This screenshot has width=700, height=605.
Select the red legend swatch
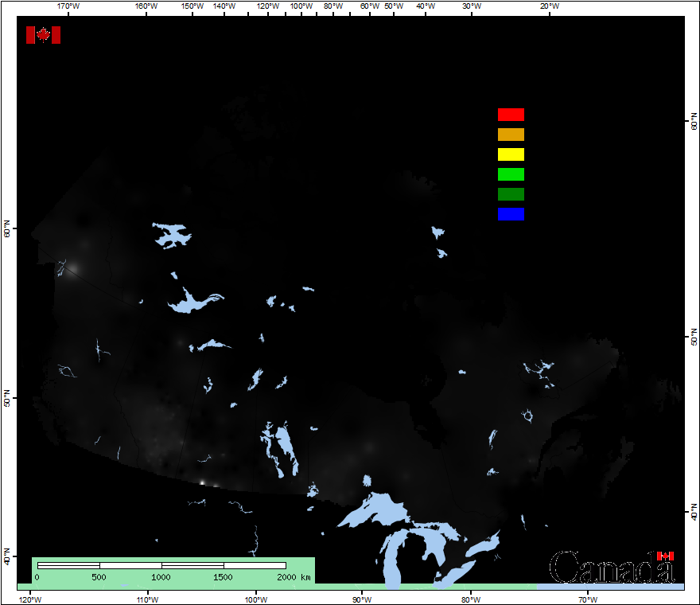coord(511,115)
